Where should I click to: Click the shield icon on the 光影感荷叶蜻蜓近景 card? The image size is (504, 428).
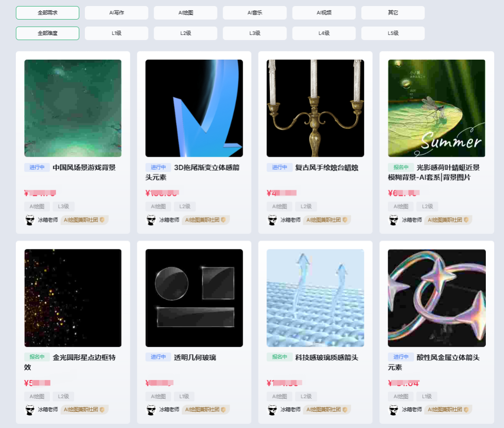pyautogui.click(x=466, y=220)
